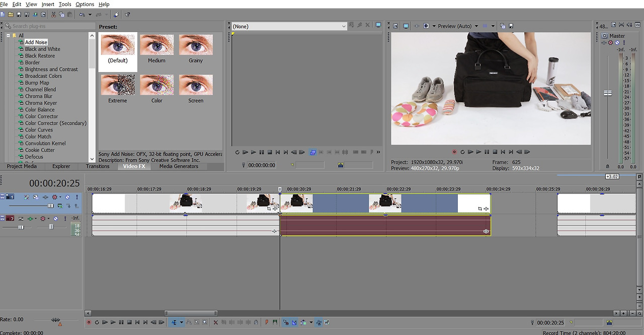Screen dimensions: 644x335
Task: Click the Save project icon
Action: point(19,15)
